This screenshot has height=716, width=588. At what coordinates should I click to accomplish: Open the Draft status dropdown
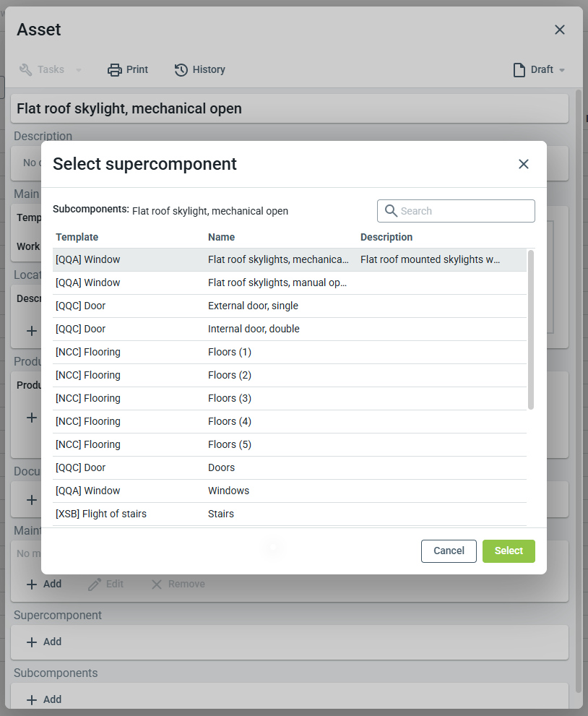click(539, 70)
